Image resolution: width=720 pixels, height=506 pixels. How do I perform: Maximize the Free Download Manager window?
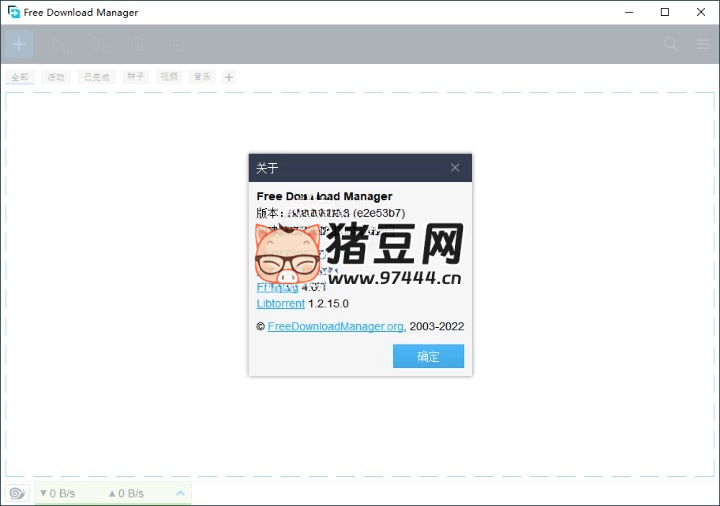pos(665,12)
